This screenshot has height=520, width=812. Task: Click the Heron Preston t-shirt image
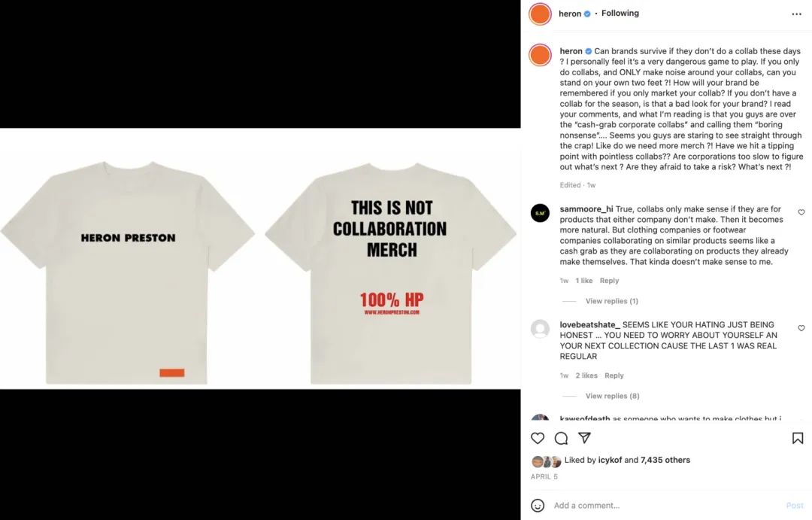(259, 259)
